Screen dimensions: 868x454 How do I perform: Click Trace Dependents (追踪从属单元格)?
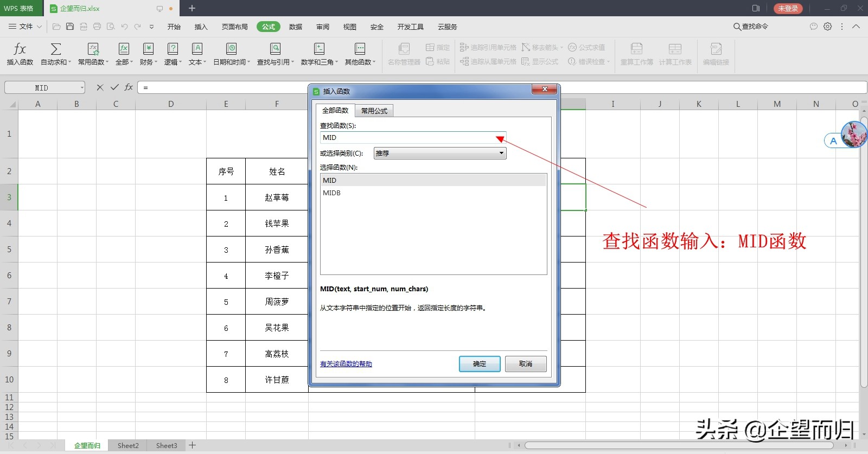pyautogui.click(x=488, y=62)
